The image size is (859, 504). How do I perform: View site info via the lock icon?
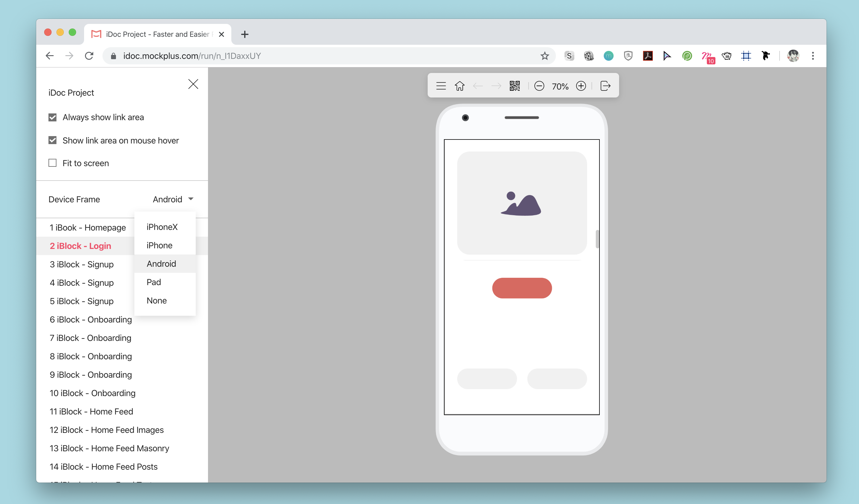click(x=114, y=56)
